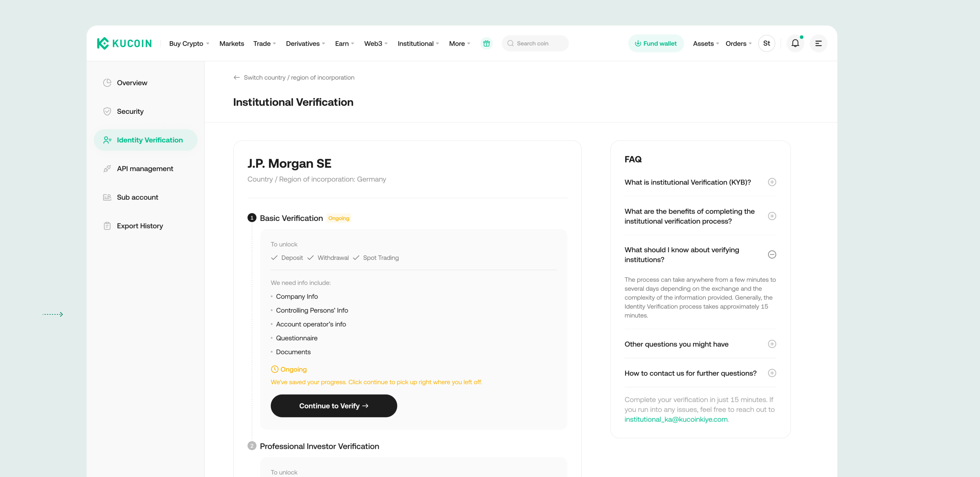Click the orange Ongoing status badge
Viewport: 980px width, 477px height.
[338, 218]
